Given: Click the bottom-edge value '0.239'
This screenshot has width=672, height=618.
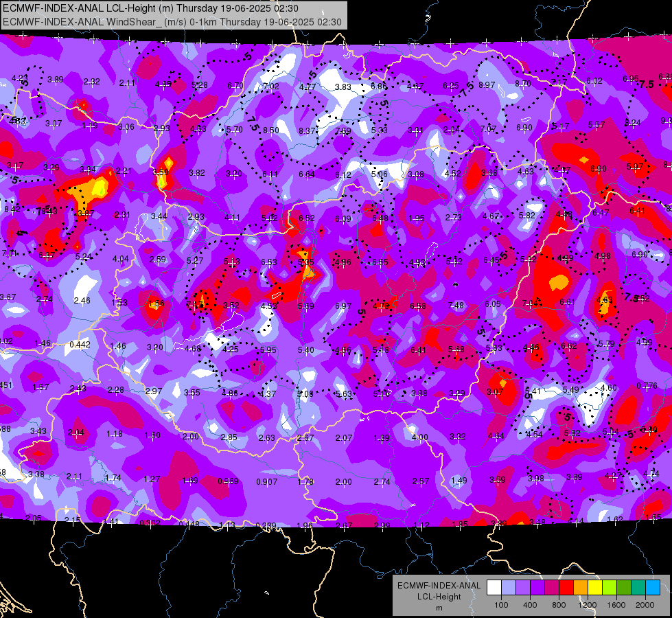Looking at the screenshot, I should 266,525.
